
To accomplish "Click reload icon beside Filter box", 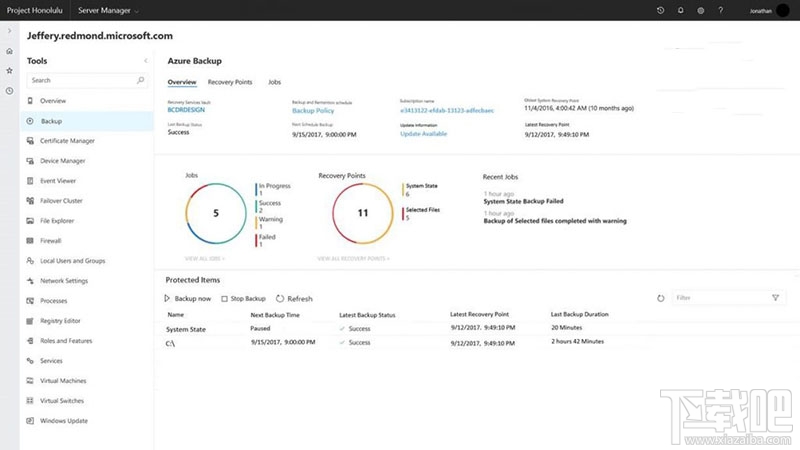I will tap(661, 298).
